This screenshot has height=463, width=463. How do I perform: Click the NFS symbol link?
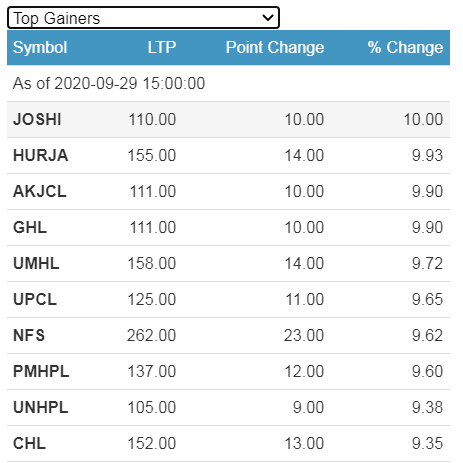coord(29,335)
